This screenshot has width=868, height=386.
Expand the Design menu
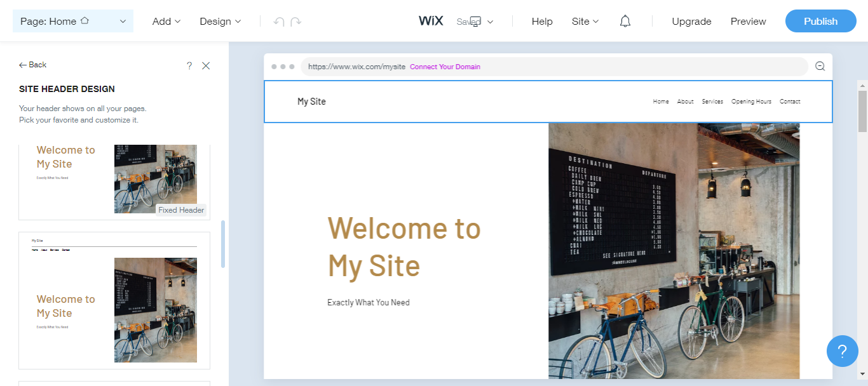pos(220,21)
